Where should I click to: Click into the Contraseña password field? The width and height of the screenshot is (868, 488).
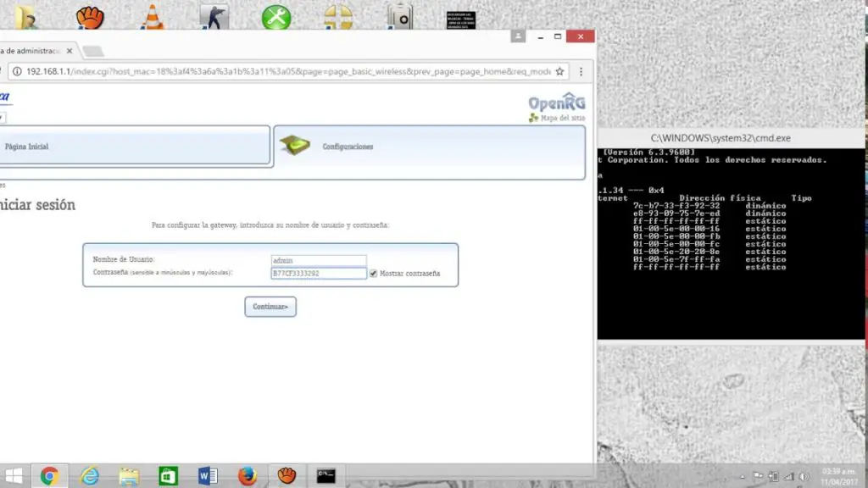click(318, 274)
